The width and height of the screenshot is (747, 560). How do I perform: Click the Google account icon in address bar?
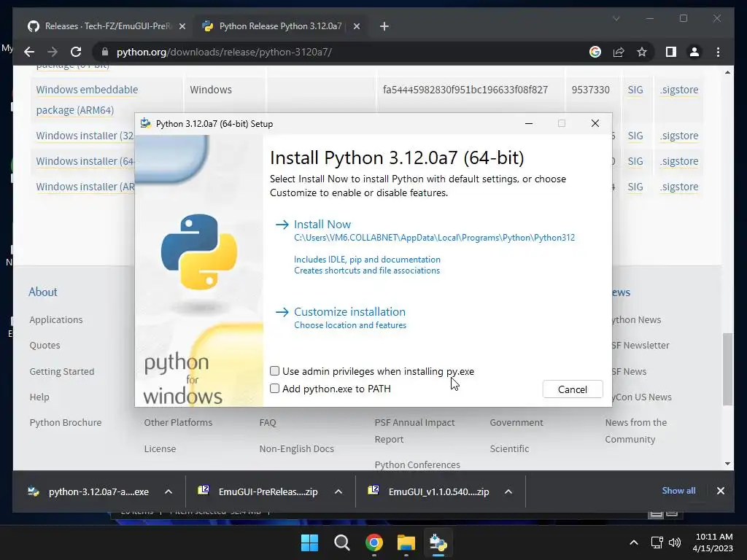[595, 52]
